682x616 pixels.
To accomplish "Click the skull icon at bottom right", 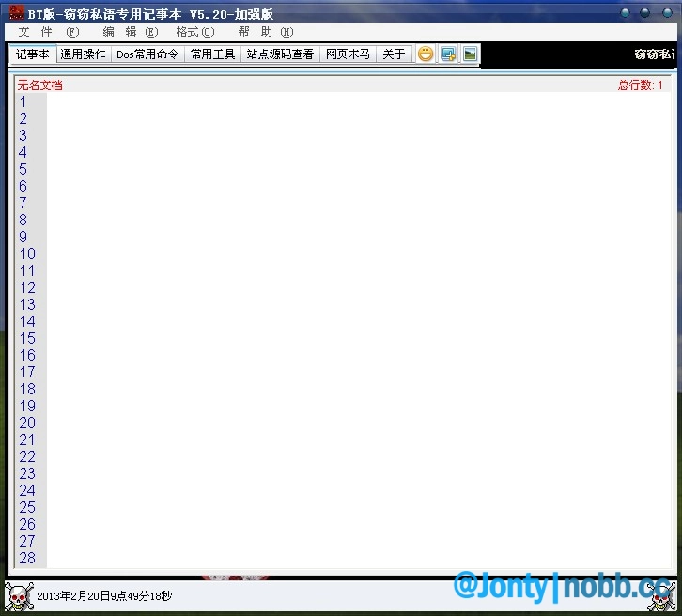I will point(660,595).
